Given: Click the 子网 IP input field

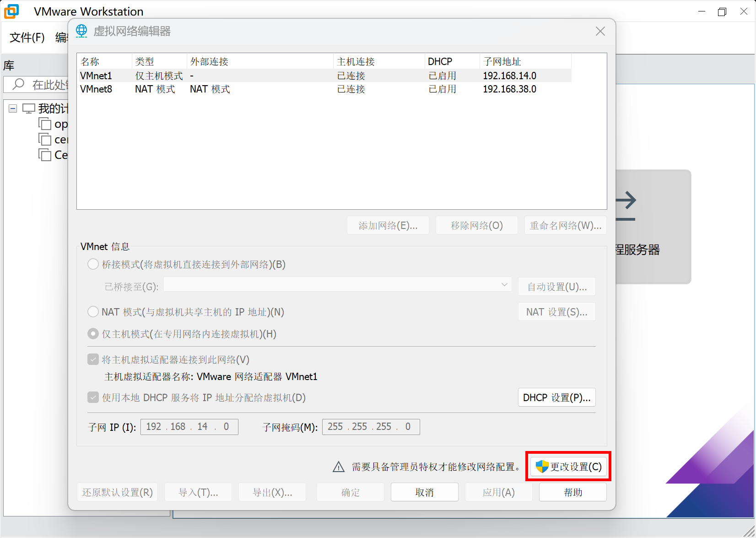Looking at the screenshot, I should tap(189, 427).
